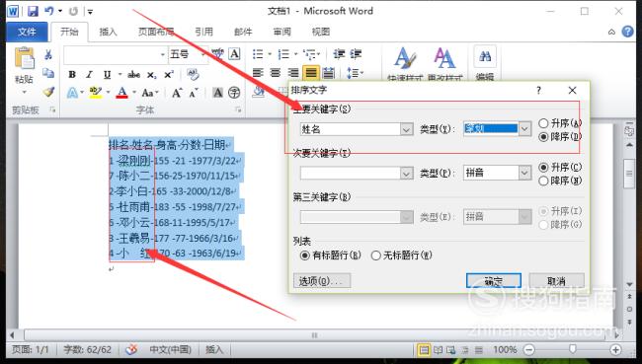Click the Undo arrow icon
Viewport: 642px width, 364px height.
tap(49, 11)
